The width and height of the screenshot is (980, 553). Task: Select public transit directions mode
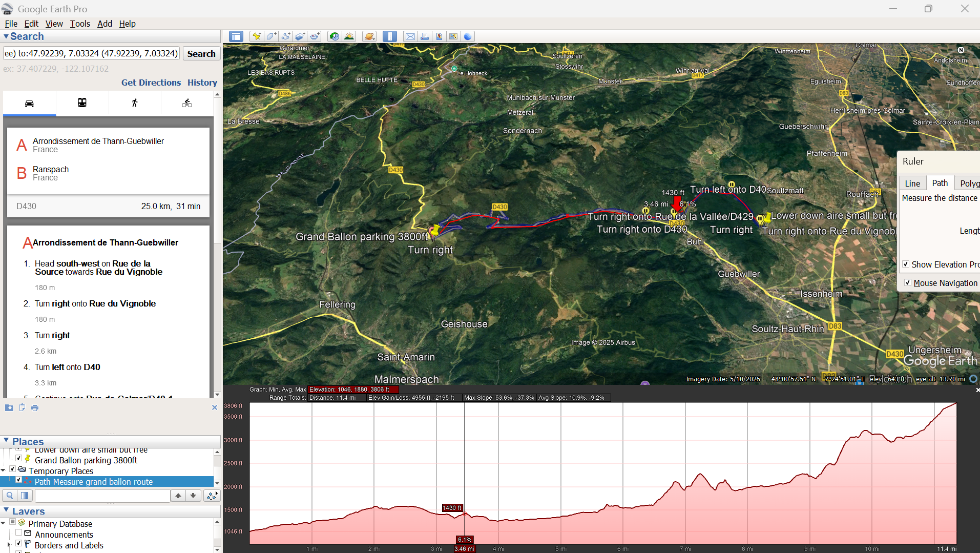pyautogui.click(x=82, y=103)
